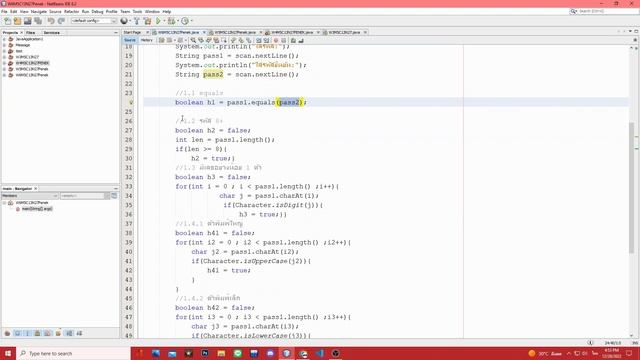Click the weather widget in taskbar
Image resolution: width=640 pixels, height=360 pixels.
(x=545, y=353)
